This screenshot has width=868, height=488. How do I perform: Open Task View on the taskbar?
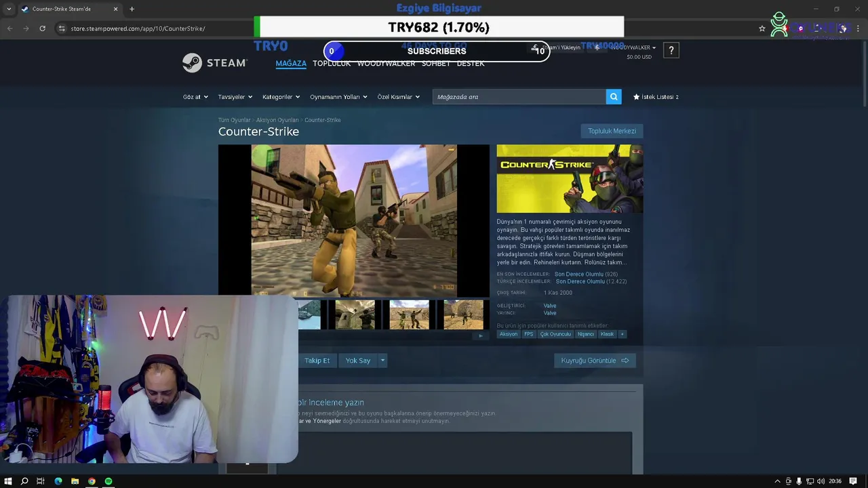click(x=41, y=481)
